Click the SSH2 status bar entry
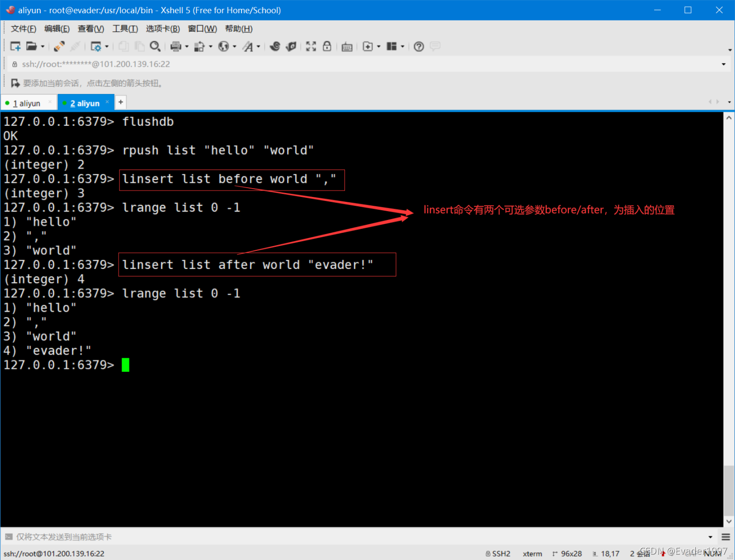This screenshot has height=560, width=735. pos(498,554)
